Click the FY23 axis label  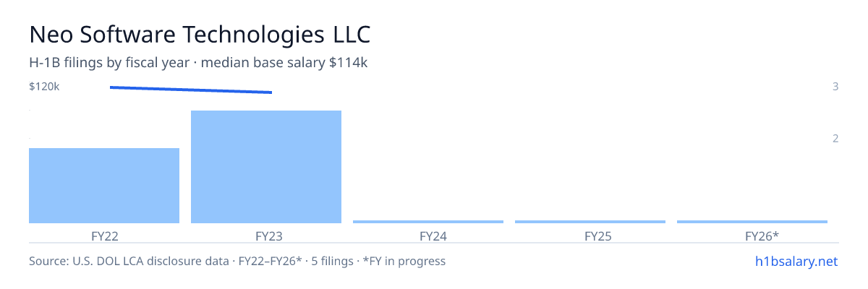[266, 236]
